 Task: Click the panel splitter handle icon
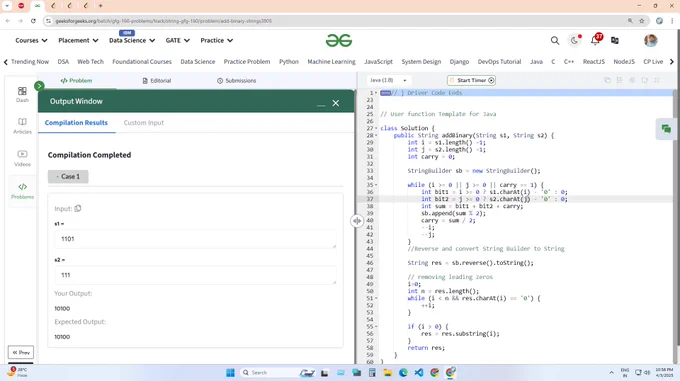coord(356,221)
